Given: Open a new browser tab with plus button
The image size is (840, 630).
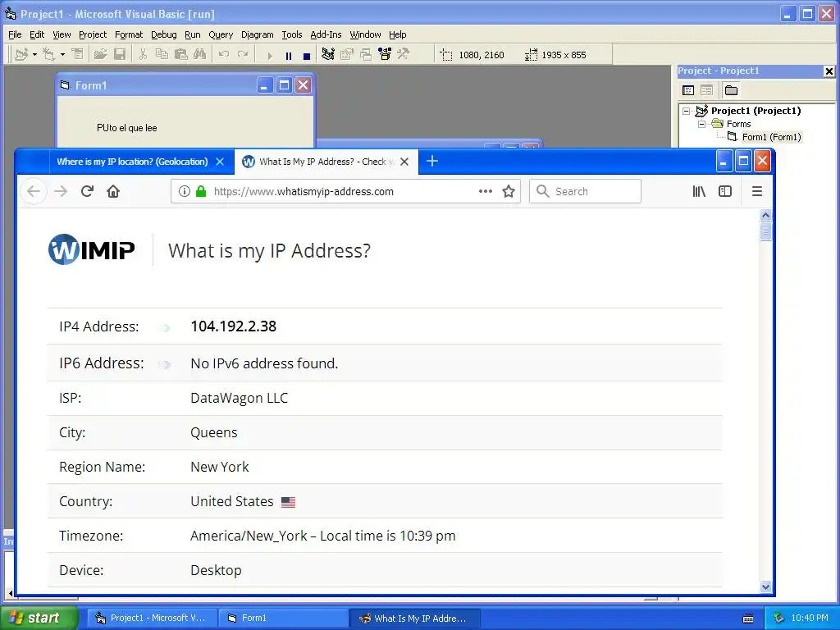Looking at the screenshot, I should 432,161.
